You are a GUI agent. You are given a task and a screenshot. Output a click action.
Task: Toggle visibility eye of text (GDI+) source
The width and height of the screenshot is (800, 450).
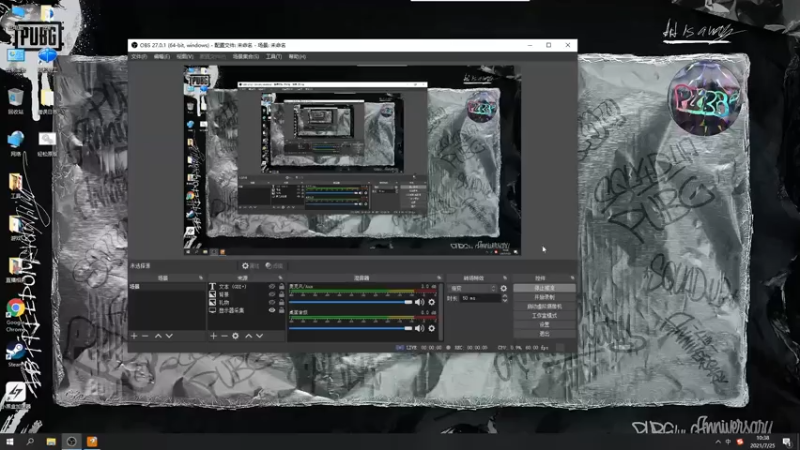pyautogui.click(x=272, y=287)
